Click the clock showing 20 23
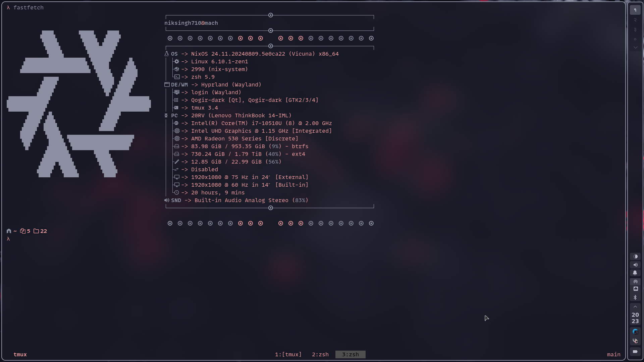 click(635, 318)
